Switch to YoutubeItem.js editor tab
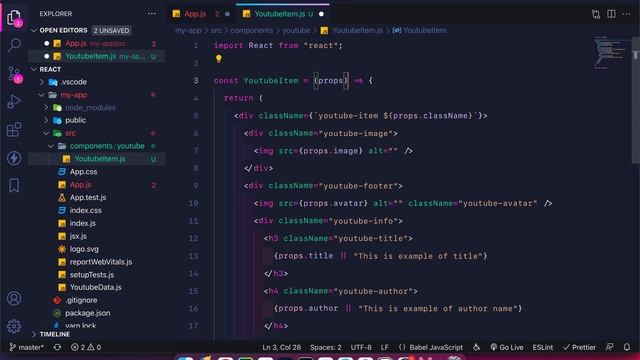640x360 pixels. (282, 14)
